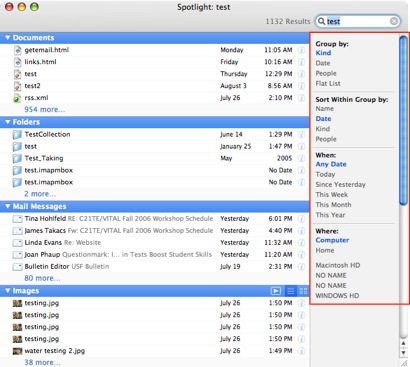
Task: Filter results to This Week
Action: [x=332, y=195]
